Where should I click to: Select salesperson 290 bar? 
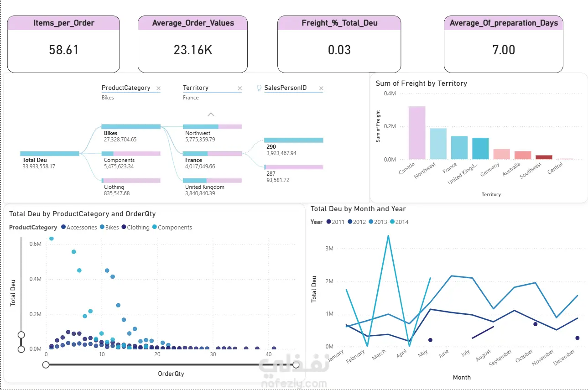coord(293,140)
